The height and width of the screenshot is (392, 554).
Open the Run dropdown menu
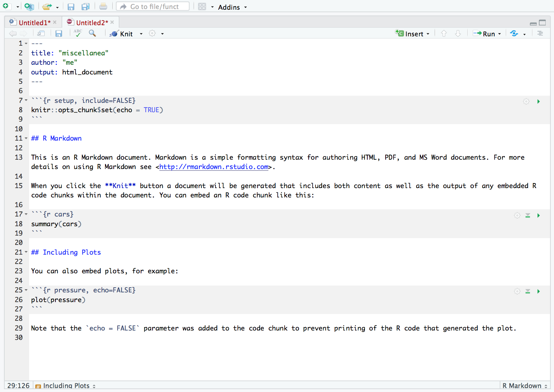tap(499, 34)
